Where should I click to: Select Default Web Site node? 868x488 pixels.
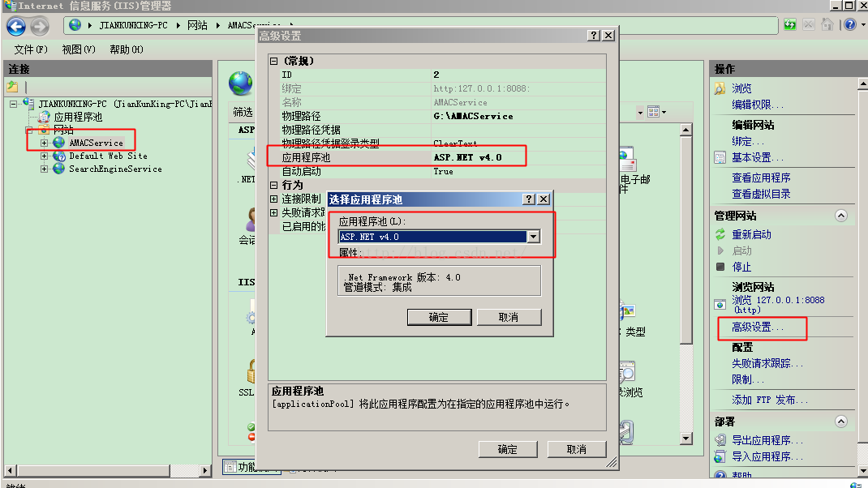click(x=108, y=156)
